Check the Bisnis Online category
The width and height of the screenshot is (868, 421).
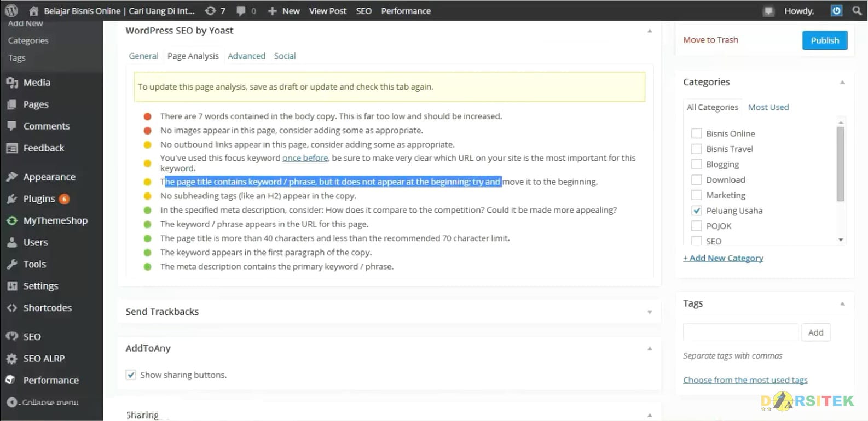697,133
